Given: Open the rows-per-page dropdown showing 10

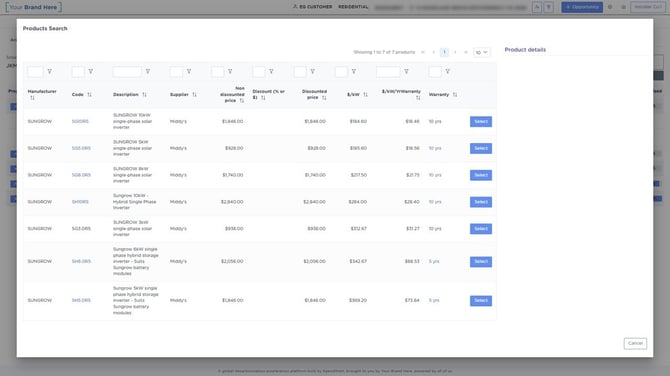Looking at the screenshot, I should point(482,52).
